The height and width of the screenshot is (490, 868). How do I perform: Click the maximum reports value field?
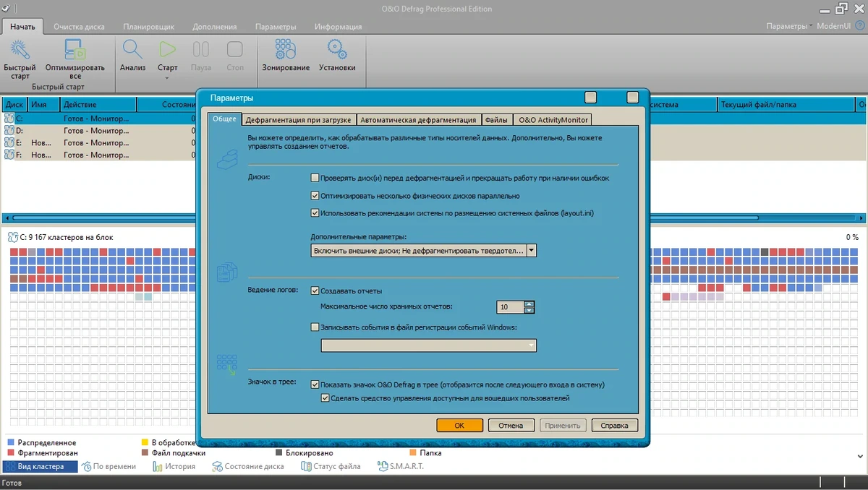[x=510, y=307]
